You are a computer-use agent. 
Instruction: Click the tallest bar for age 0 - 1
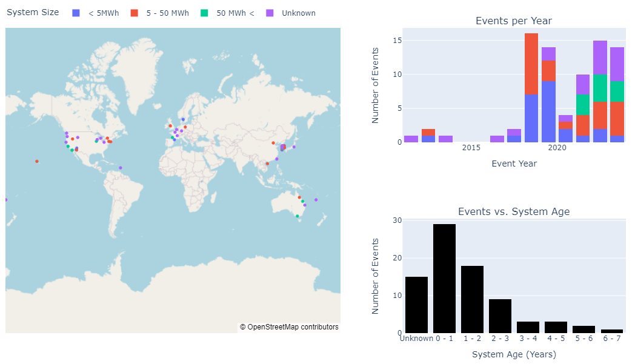click(444, 279)
